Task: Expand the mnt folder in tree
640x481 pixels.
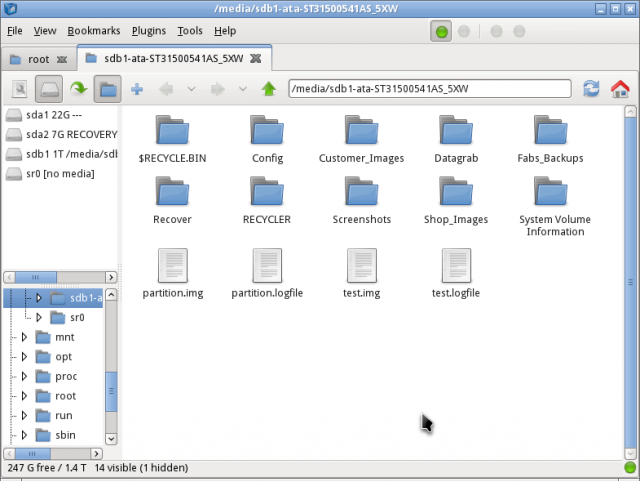Action: click(x=25, y=337)
